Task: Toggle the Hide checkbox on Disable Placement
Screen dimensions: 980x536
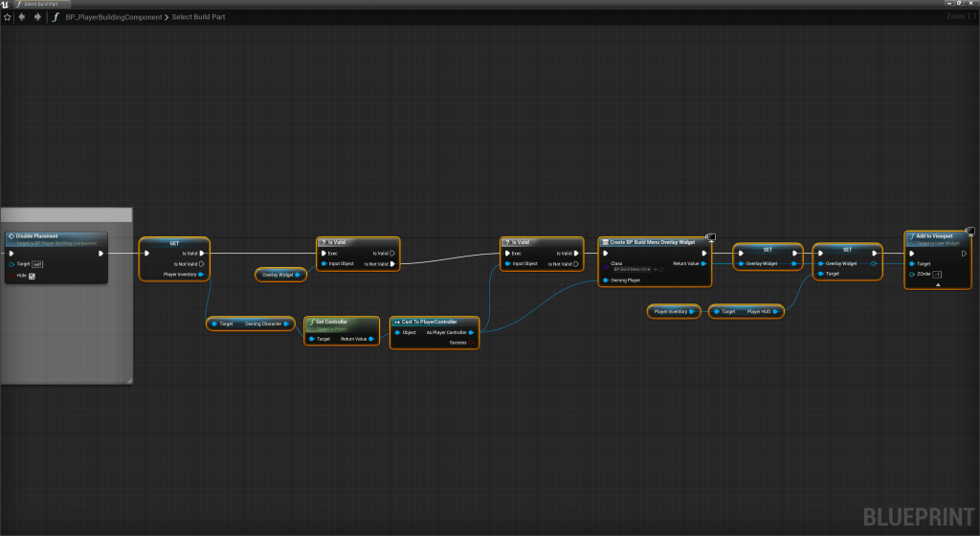Action: [x=33, y=276]
